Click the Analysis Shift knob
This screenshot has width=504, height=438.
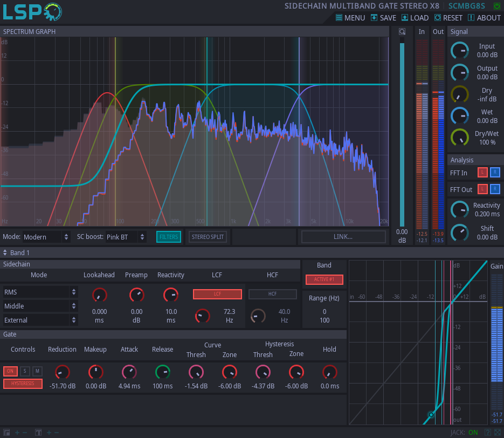460,232
